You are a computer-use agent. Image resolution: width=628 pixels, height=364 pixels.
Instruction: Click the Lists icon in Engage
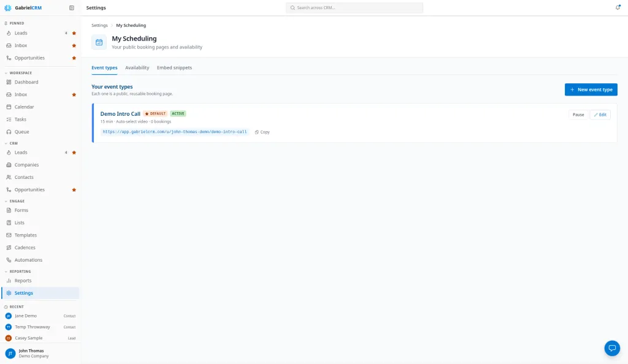coord(9,223)
